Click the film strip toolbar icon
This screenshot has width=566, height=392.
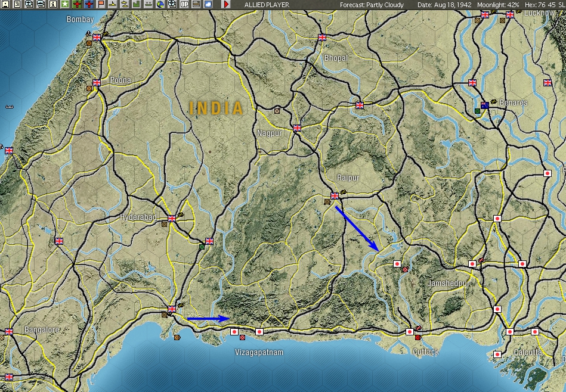(196, 4)
